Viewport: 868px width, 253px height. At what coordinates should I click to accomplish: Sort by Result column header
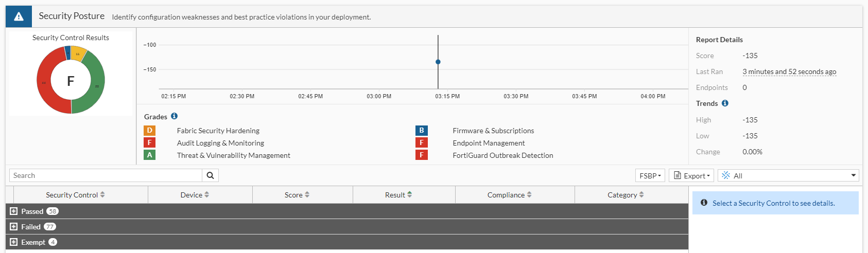pyautogui.click(x=398, y=195)
